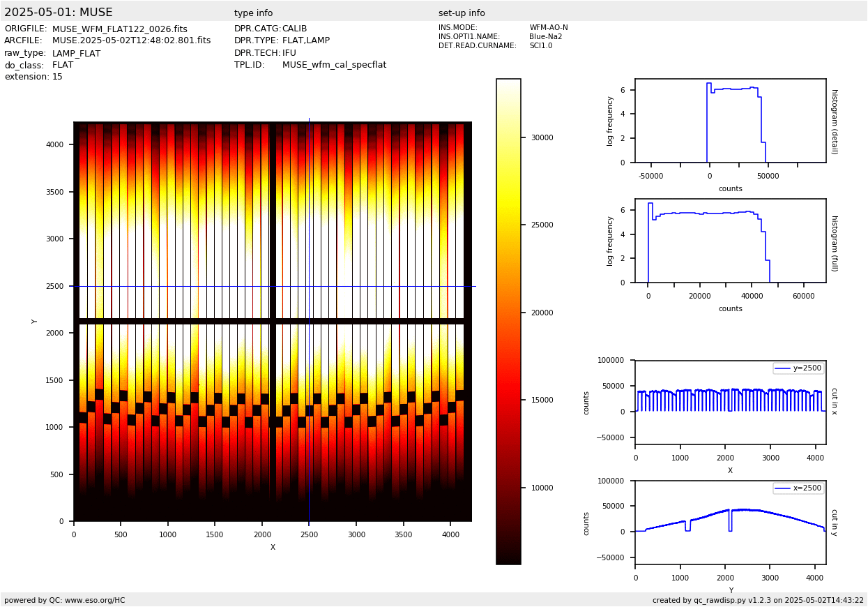
Task: Click the histogram (detail) plot
Action: [730, 121]
